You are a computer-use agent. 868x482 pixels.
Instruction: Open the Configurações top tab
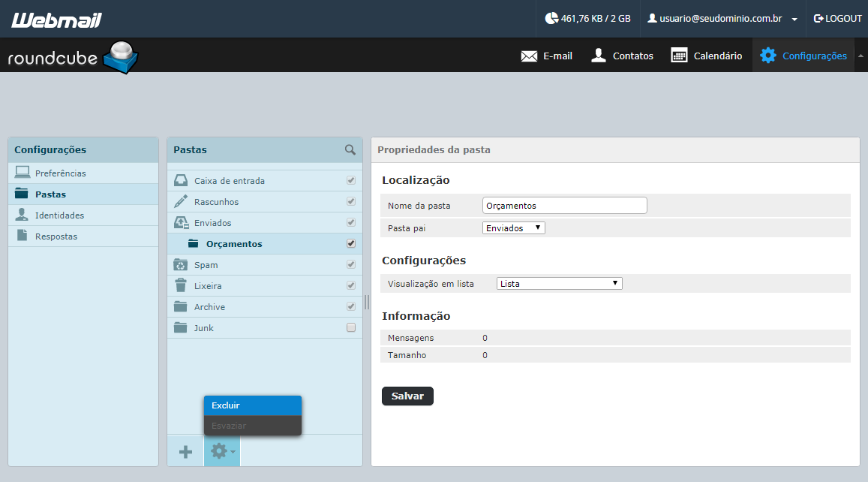click(803, 56)
